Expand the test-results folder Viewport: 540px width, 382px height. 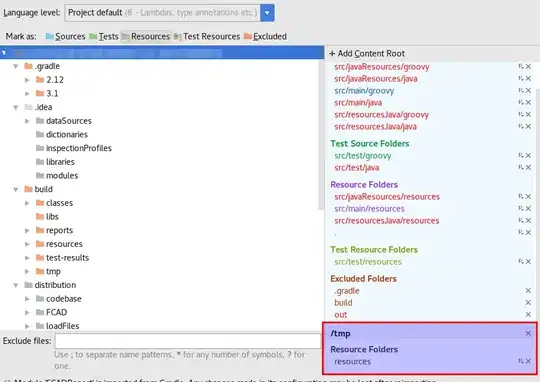(x=27, y=258)
